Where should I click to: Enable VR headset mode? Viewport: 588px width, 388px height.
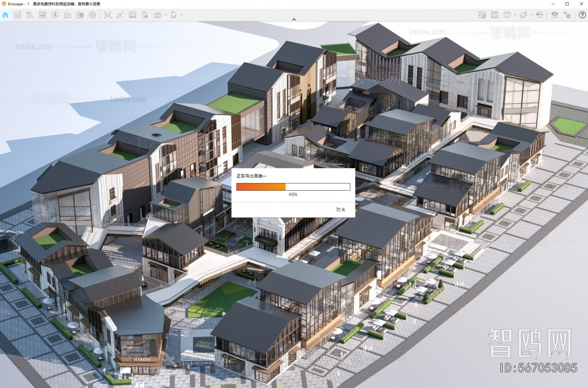[x=539, y=15]
